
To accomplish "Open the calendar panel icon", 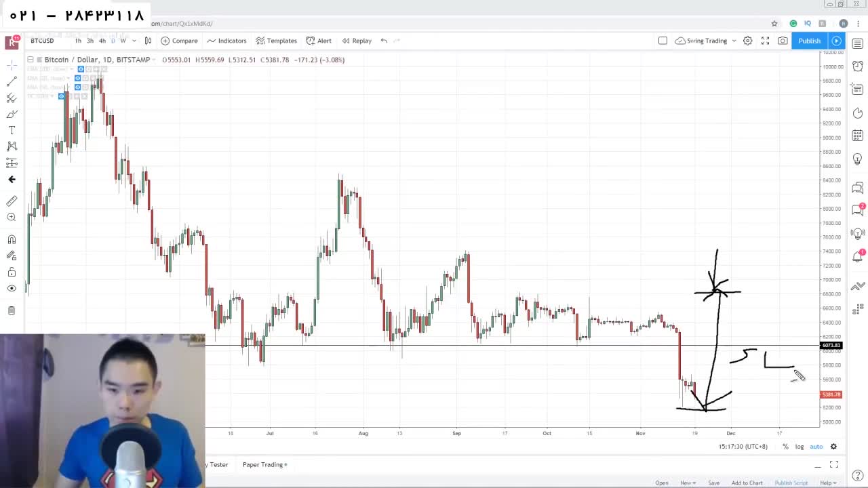I will [x=858, y=136].
